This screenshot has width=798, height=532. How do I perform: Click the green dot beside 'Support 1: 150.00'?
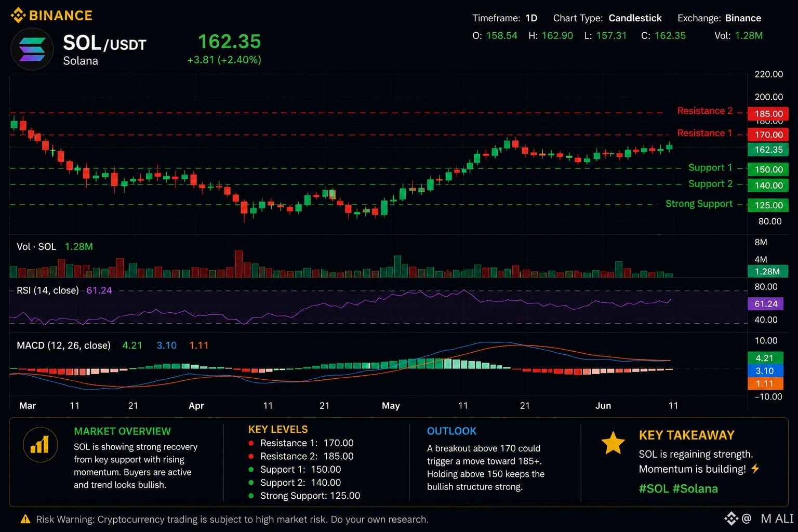pos(251,470)
